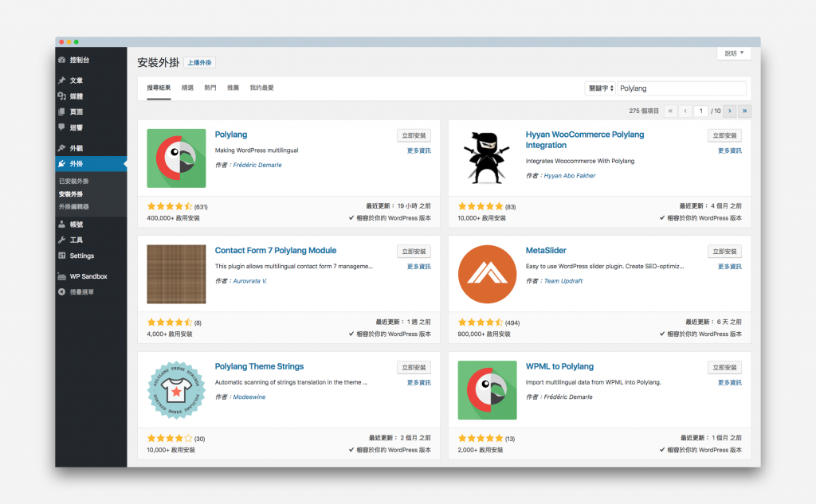
Task: Jump to last results page
Action: pyautogui.click(x=745, y=111)
